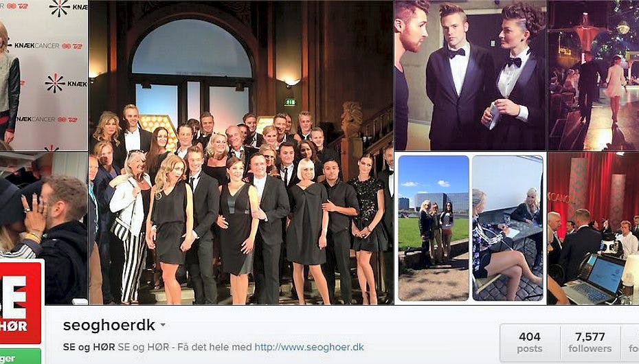Image resolution: width=639 pixels, height=364 pixels.
Task: Select the seoghoerdk username heading
Action: click(x=109, y=326)
